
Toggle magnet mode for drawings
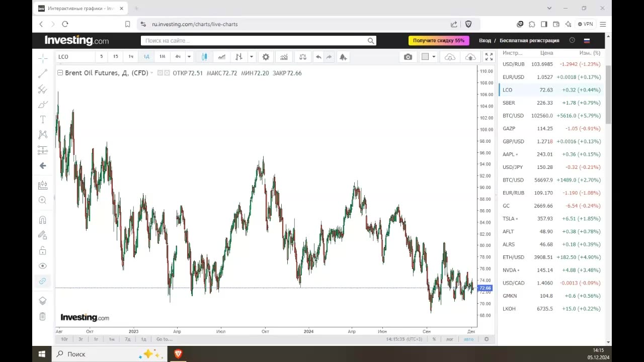pyautogui.click(x=43, y=220)
